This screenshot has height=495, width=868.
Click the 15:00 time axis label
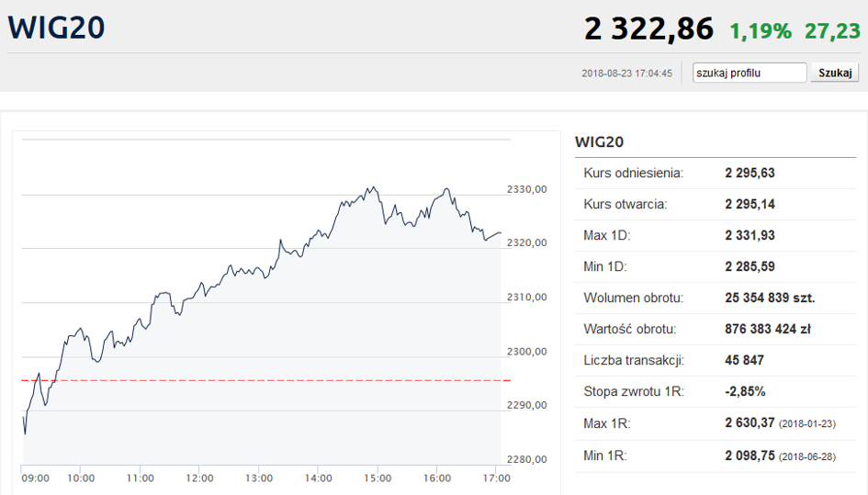(378, 478)
